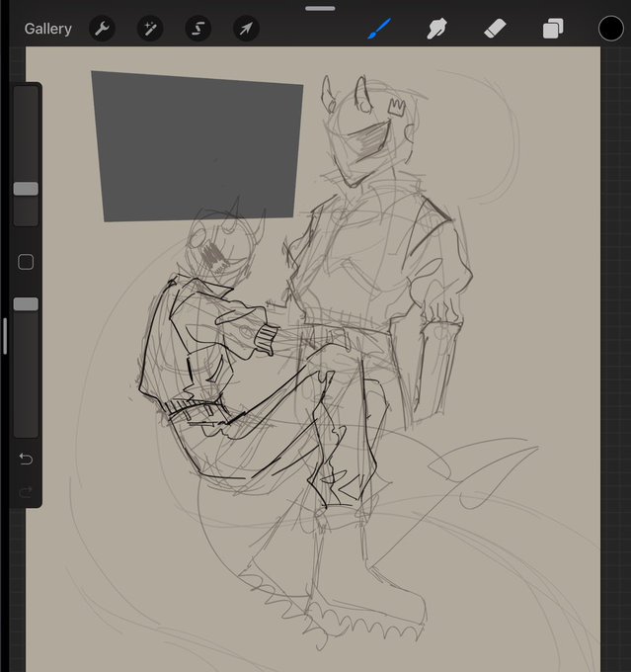Click the brush size slider handle
631x672 pixels.
click(x=26, y=189)
